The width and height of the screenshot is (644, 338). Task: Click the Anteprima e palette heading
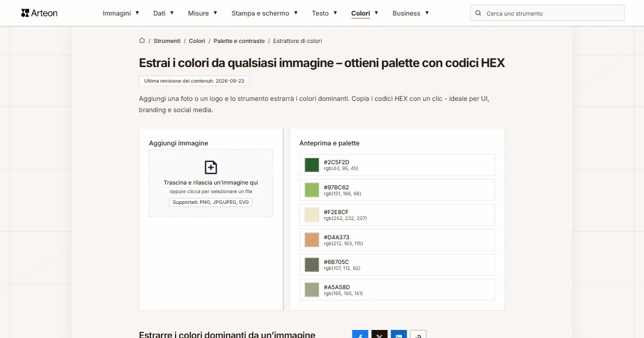[330, 143]
